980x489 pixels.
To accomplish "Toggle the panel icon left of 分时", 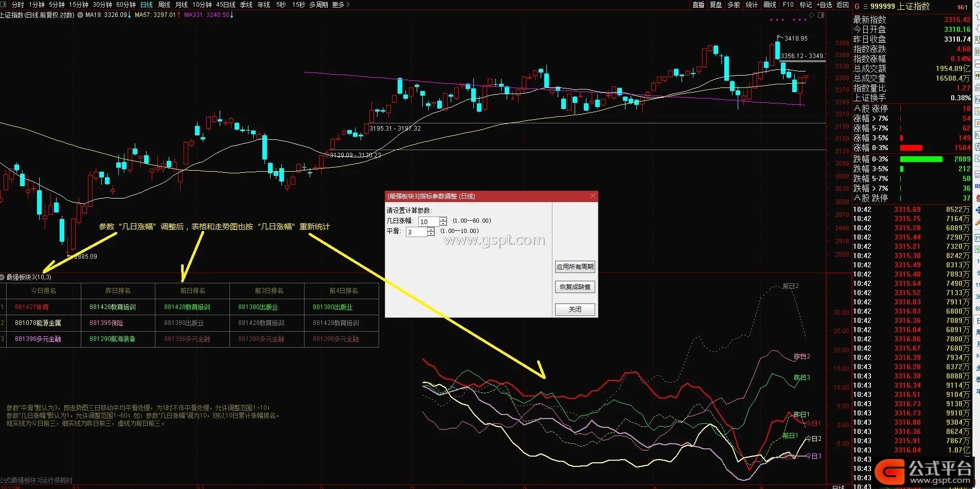I will point(4,5).
